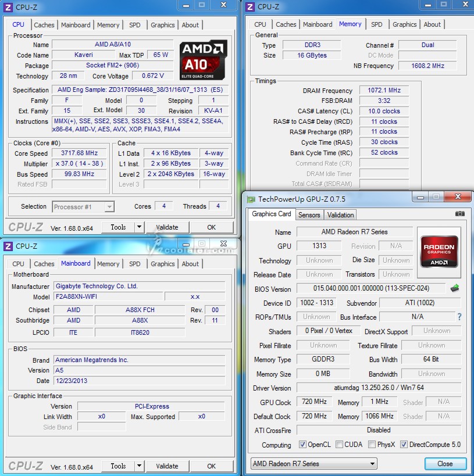Screen dimensions: 474x476
Task: Click the BIOS save chip icon in GPU-Z
Action: [455, 288]
